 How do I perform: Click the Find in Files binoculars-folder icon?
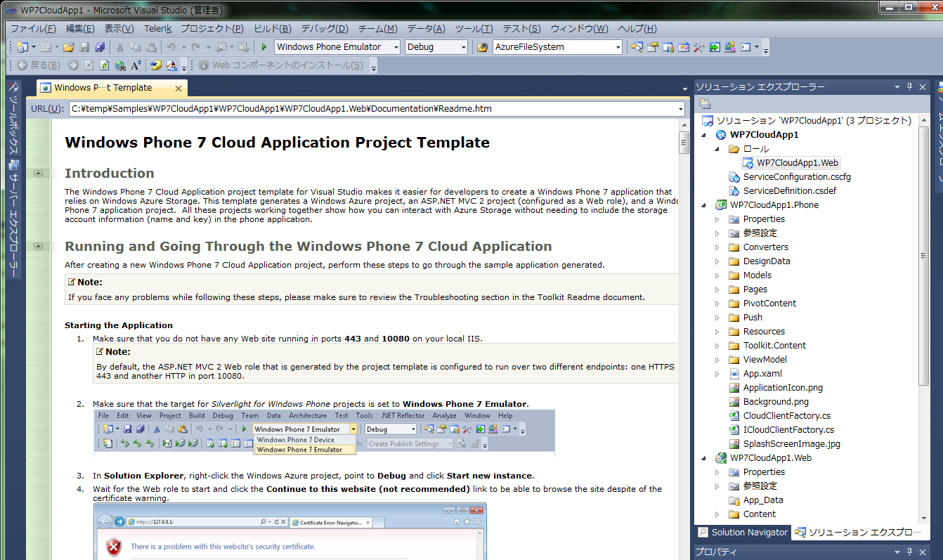[x=482, y=47]
